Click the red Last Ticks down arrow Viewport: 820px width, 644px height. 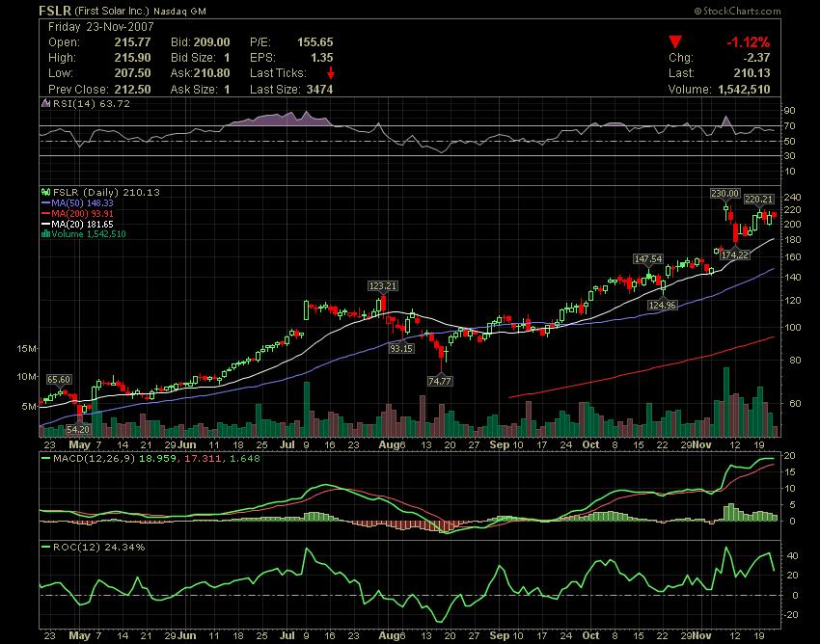pyautogui.click(x=331, y=72)
